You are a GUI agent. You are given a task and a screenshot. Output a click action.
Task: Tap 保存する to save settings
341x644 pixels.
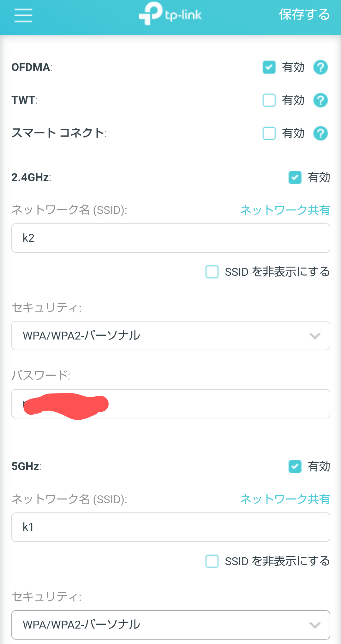pos(304,15)
